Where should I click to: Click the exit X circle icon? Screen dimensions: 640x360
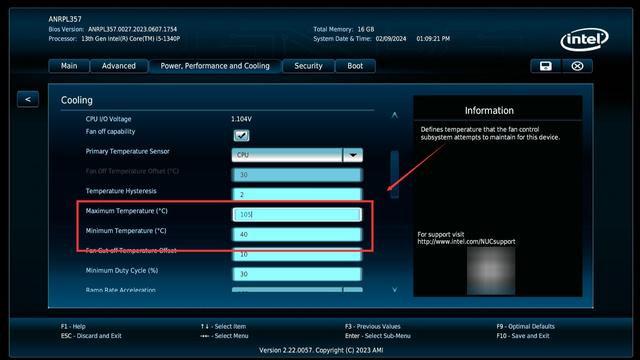(x=577, y=66)
